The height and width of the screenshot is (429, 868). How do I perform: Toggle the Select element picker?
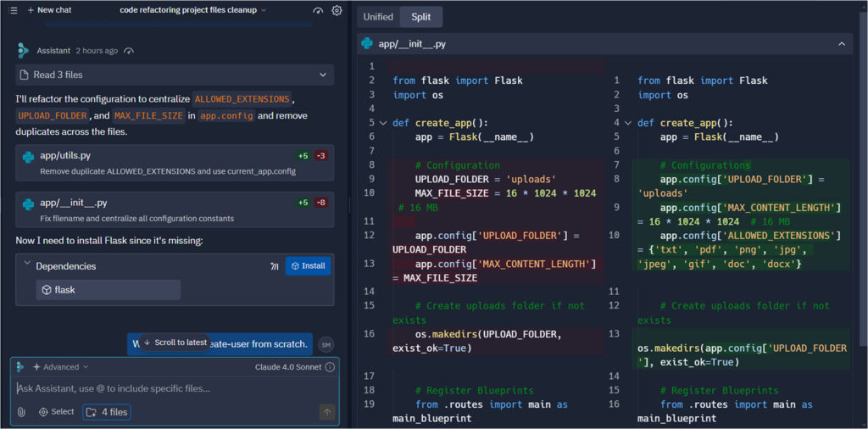[x=56, y=412]
